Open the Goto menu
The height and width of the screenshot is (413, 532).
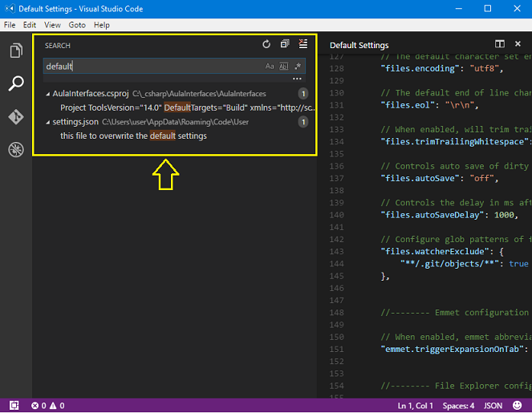77,25
